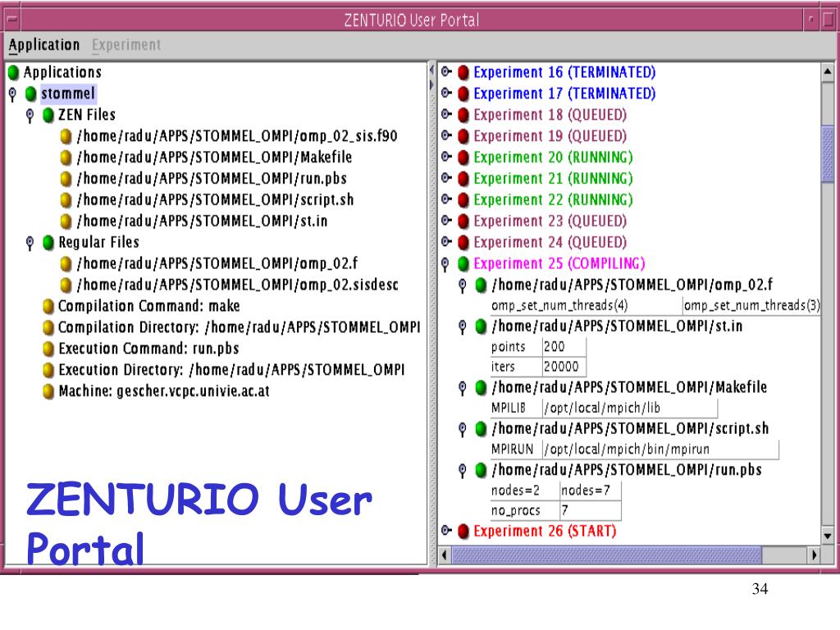Click red icon of Experiment 19
This screenshot has width=840, height=630.
[x=464, y=136]
